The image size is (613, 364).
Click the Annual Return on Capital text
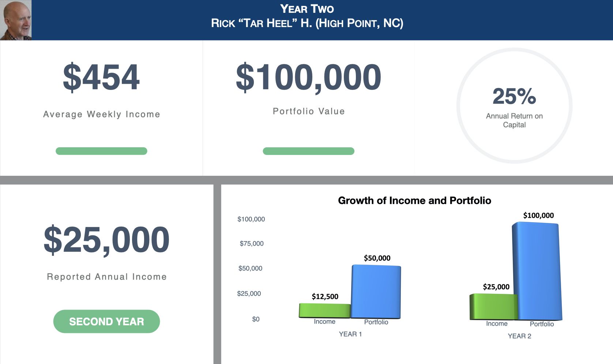point(514,120)
